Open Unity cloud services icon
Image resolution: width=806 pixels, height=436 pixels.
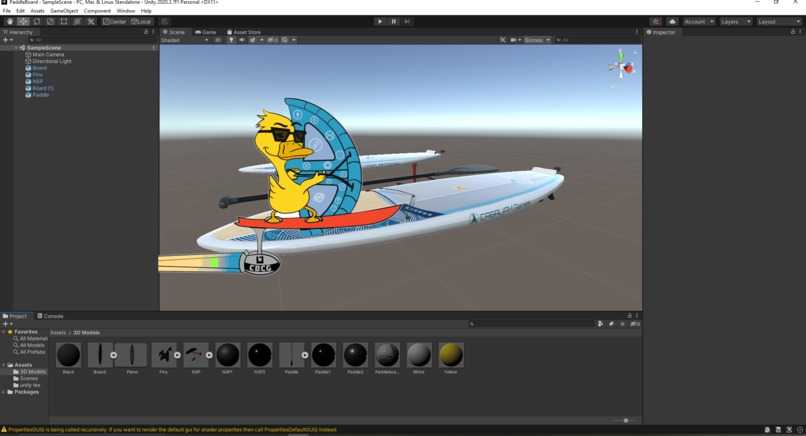pyautogui.click(x=672, y=22)
